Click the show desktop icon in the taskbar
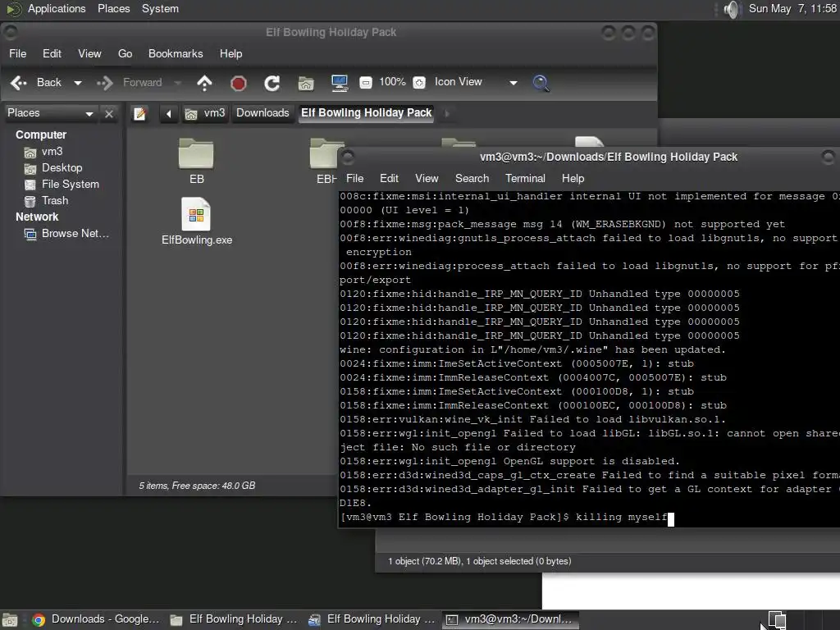 (10, 620)
